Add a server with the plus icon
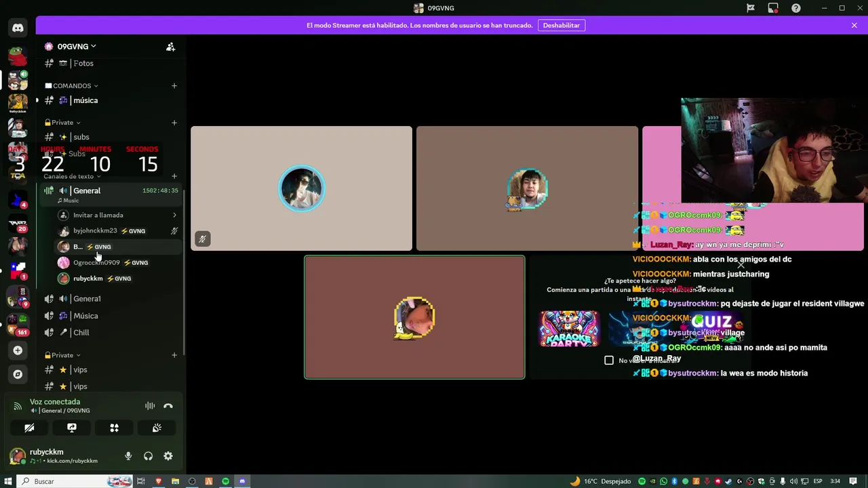Image resolution: width=868 pixels, height=488 pixels. [18, 350]
